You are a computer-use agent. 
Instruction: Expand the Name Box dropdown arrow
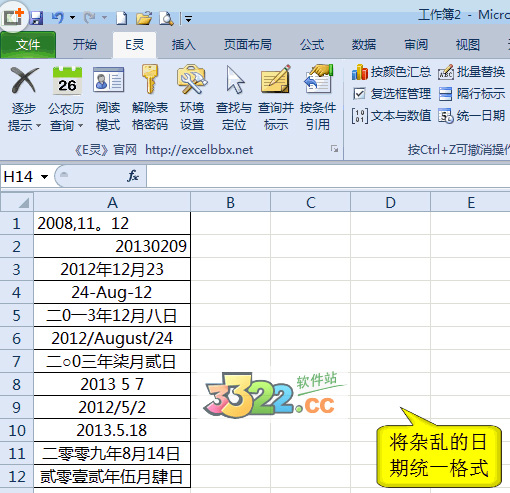(x=44, y=176)
